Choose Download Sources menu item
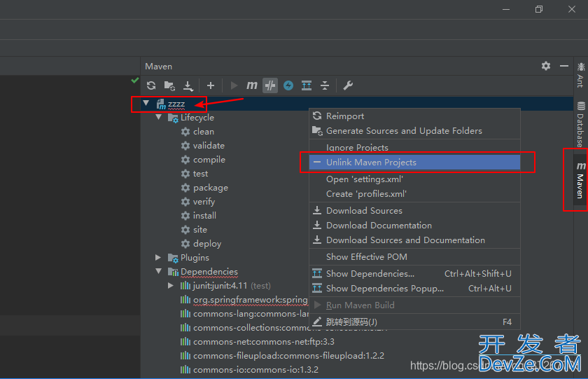This screenshot has width=588, height=379. [x=414, y=210]
